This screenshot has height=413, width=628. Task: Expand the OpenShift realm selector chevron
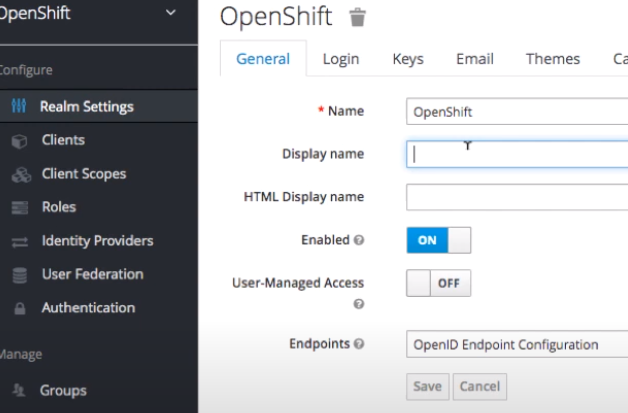click(171, 12)
